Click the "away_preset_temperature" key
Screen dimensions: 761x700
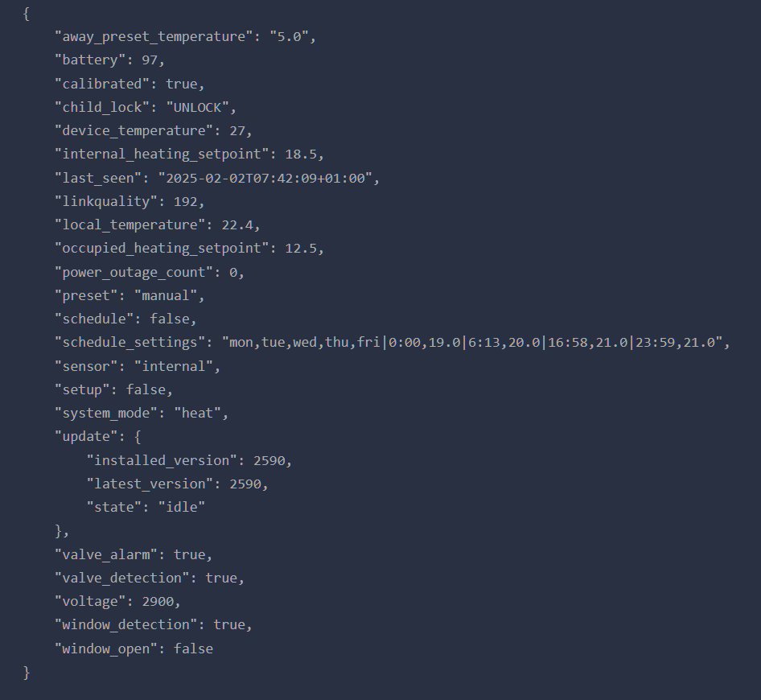154,37
